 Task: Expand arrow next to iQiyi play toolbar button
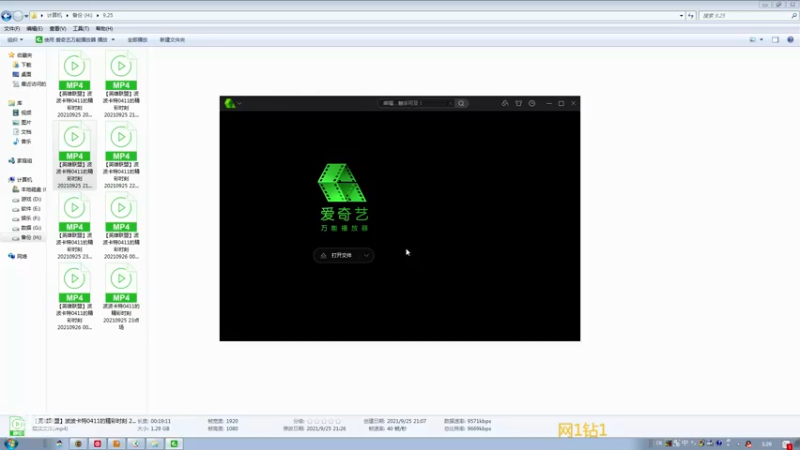click(x=113, y=39)
